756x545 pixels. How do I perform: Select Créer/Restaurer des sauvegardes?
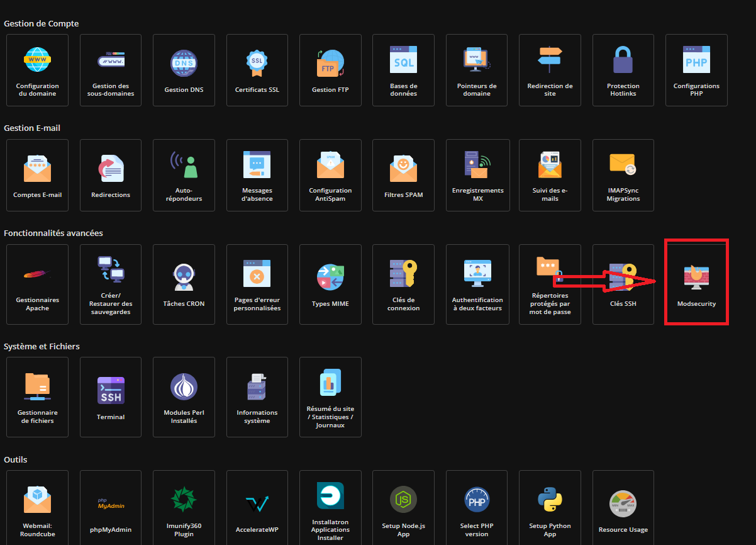tap(111, 284)
